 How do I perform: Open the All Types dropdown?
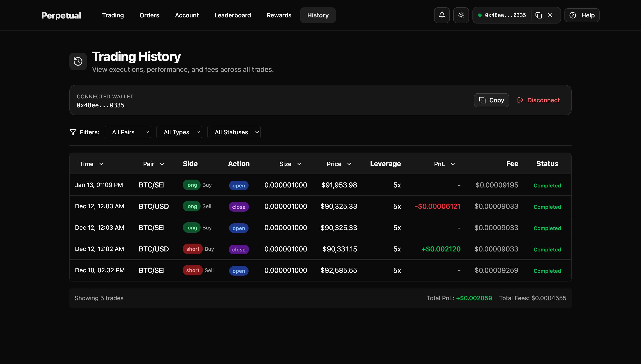(179, 132)
